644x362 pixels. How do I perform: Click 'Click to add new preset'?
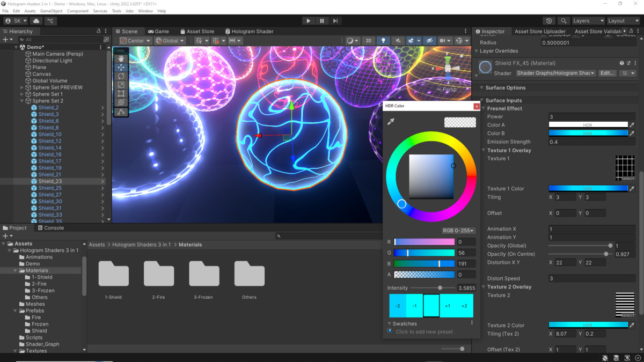(424, 331)
